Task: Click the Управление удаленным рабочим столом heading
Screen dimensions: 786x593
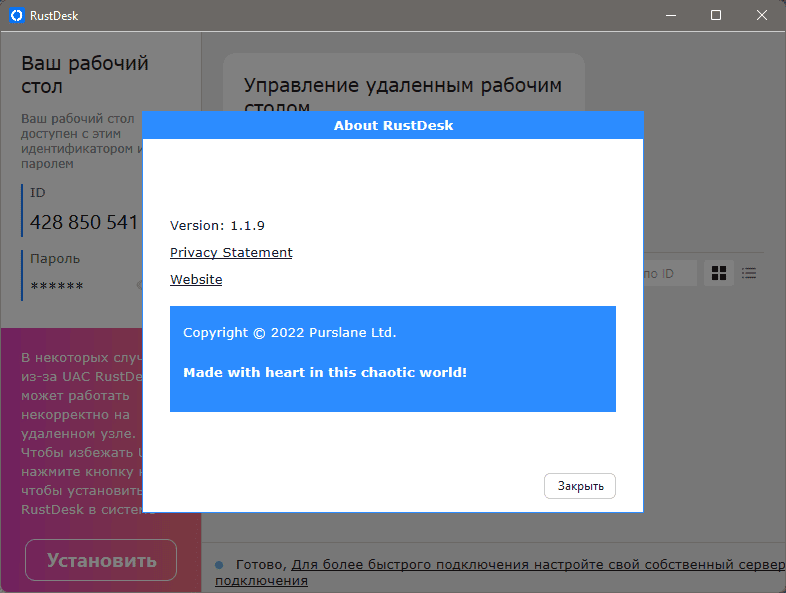Action: tap(403, 86)
